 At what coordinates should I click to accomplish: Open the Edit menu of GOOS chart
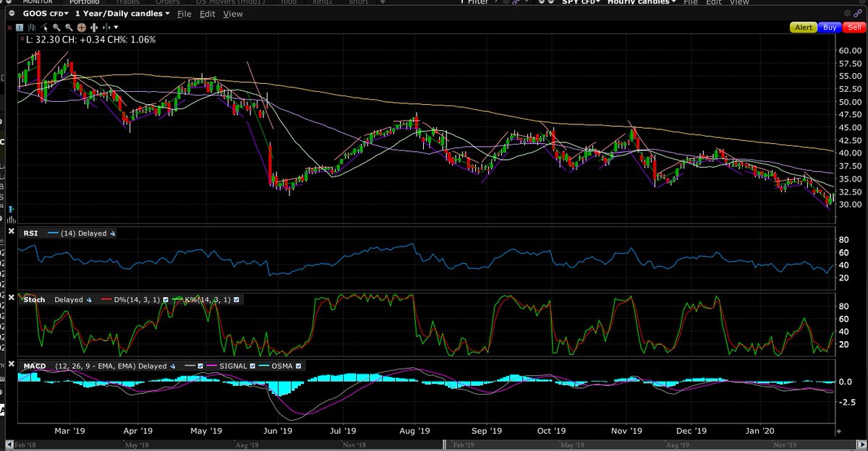pos(208,14)
